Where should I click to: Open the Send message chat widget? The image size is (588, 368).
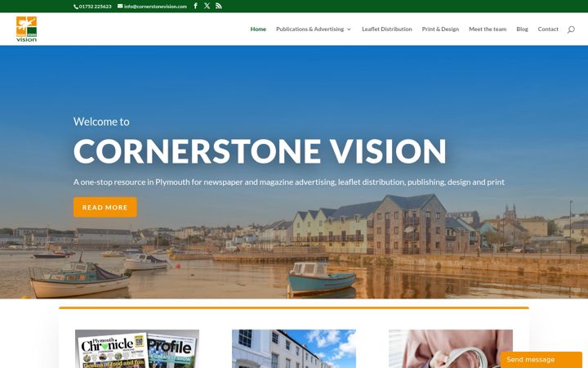(x=541, y=360)
